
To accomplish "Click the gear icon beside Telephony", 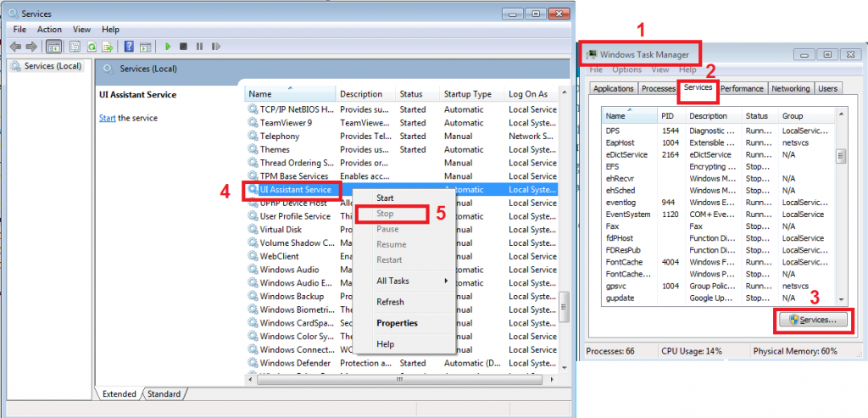I will point(253,137).
